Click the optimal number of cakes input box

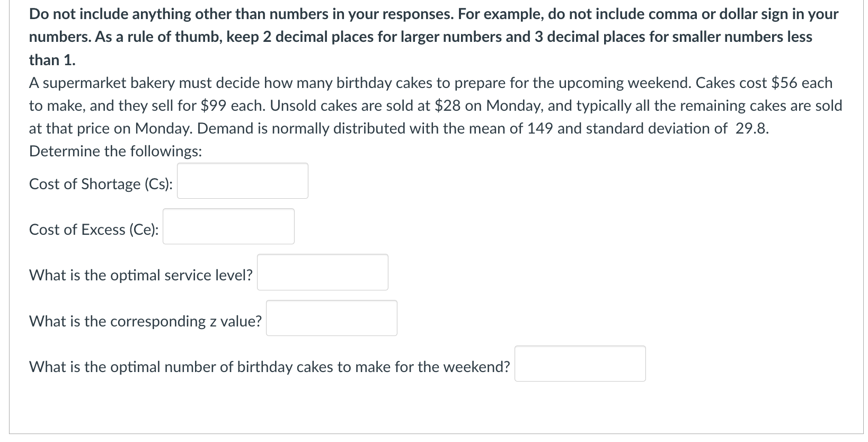click(580, 363)
